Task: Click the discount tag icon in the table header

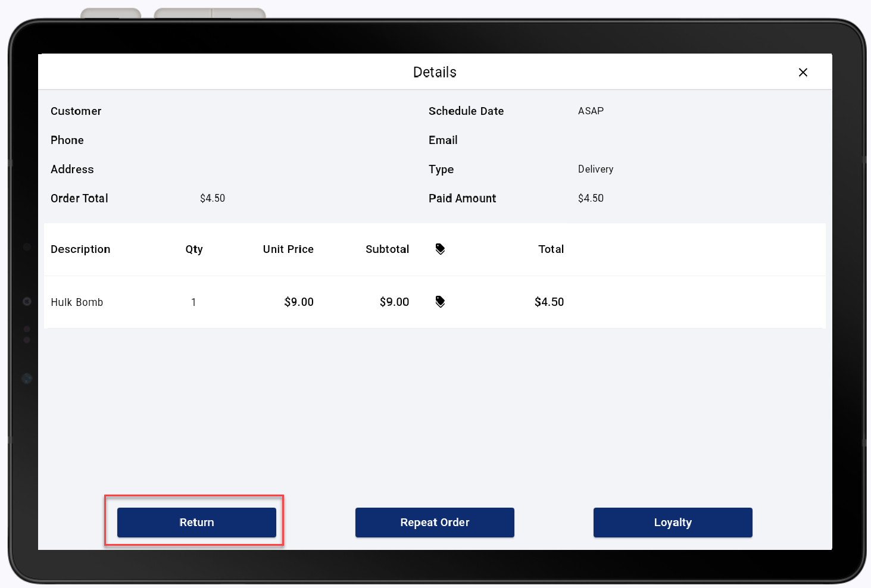Action: pyautogui.click(x=440, y=249)
